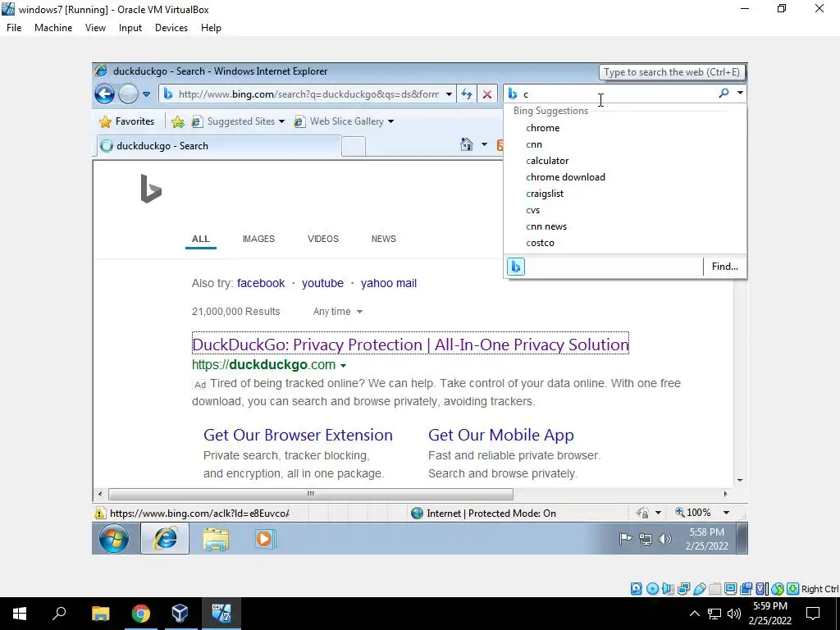Open the Web Slice Gallery dropdown
The image size is (840, 630).
click(344, 121)
